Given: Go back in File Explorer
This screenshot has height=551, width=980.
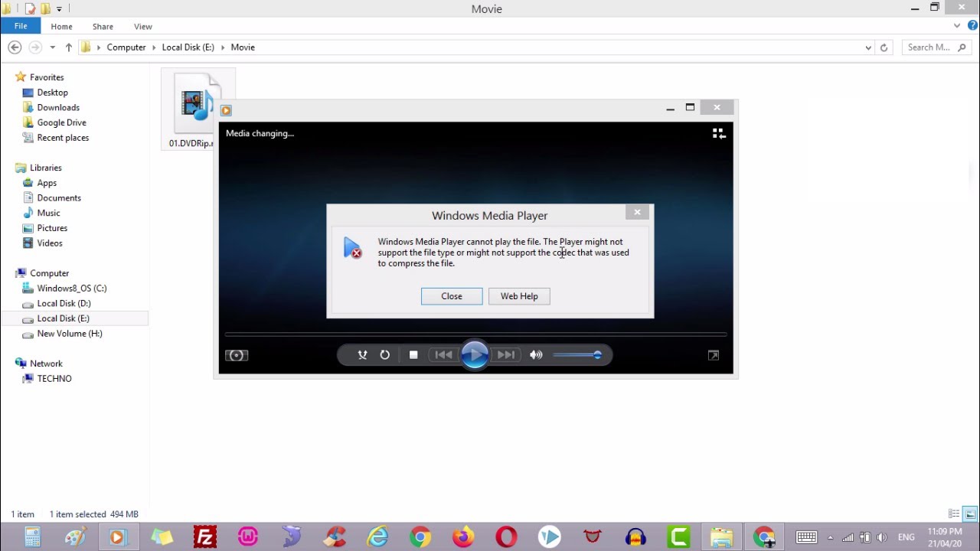Looking at the screenshot, I should pyautogui.click(x=15, y=47).
